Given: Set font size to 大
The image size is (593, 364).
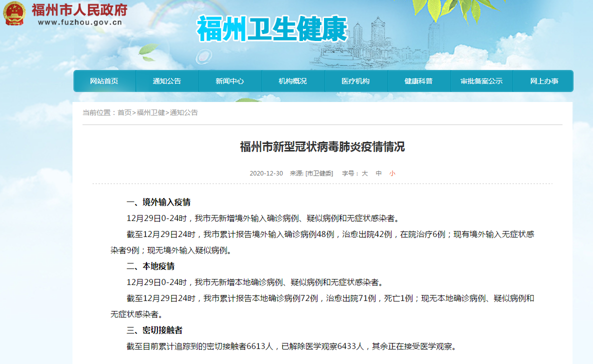Looking at the screenshot, I should (364, 173).
